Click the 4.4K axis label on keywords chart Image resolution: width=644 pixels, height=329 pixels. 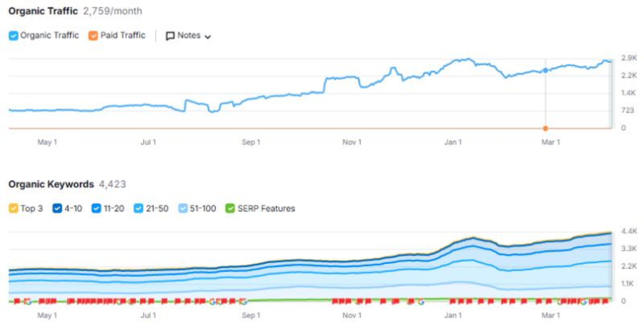(629, 231)
